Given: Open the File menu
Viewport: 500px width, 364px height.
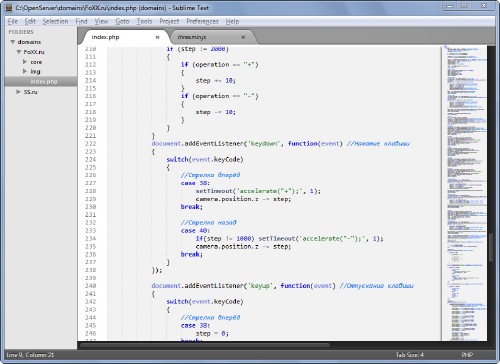Looking at the screenshot, I should (12, 21).
